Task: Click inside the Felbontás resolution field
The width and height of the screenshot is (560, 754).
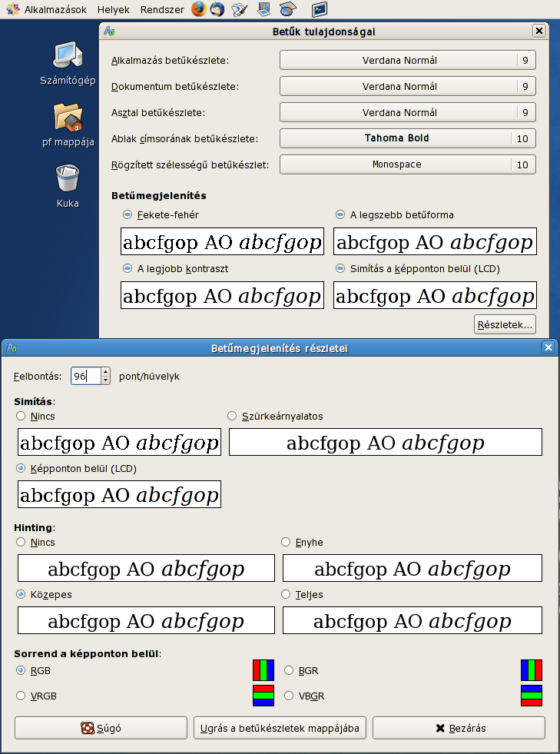Action: coord(84,377)
